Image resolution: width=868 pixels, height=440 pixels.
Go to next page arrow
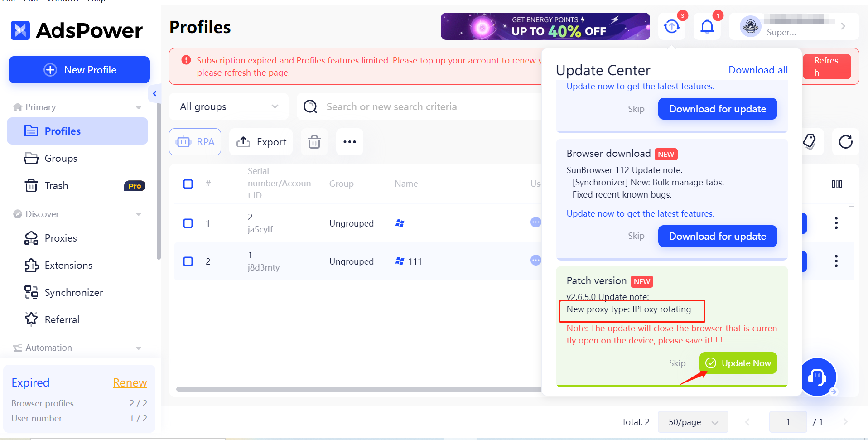tap(845, 422)
